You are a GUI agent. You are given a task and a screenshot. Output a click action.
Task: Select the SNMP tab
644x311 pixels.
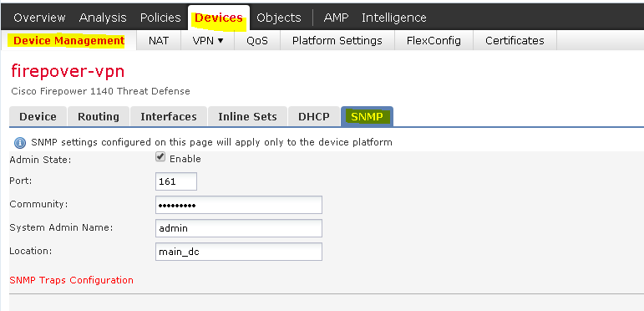pos(367,116)
